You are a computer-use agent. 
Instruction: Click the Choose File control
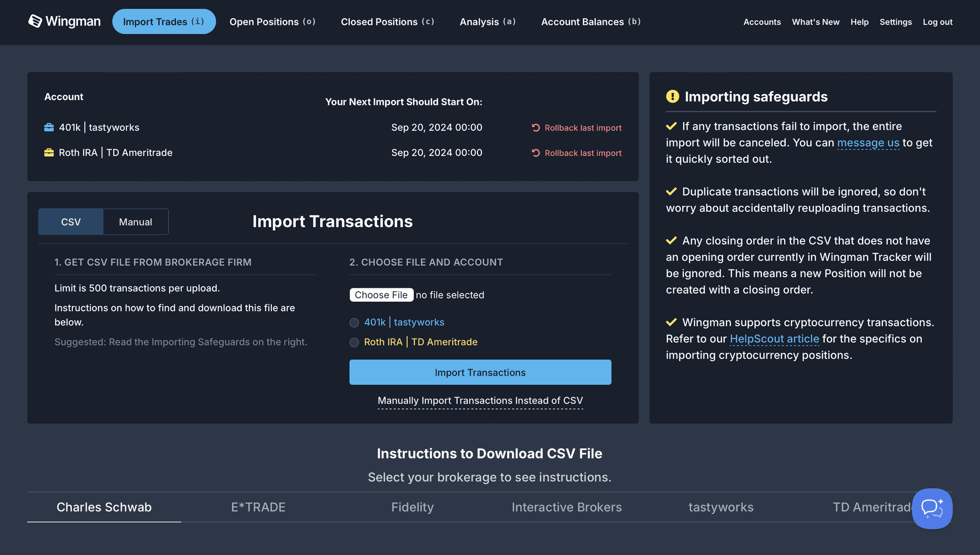tap(381, 294)
